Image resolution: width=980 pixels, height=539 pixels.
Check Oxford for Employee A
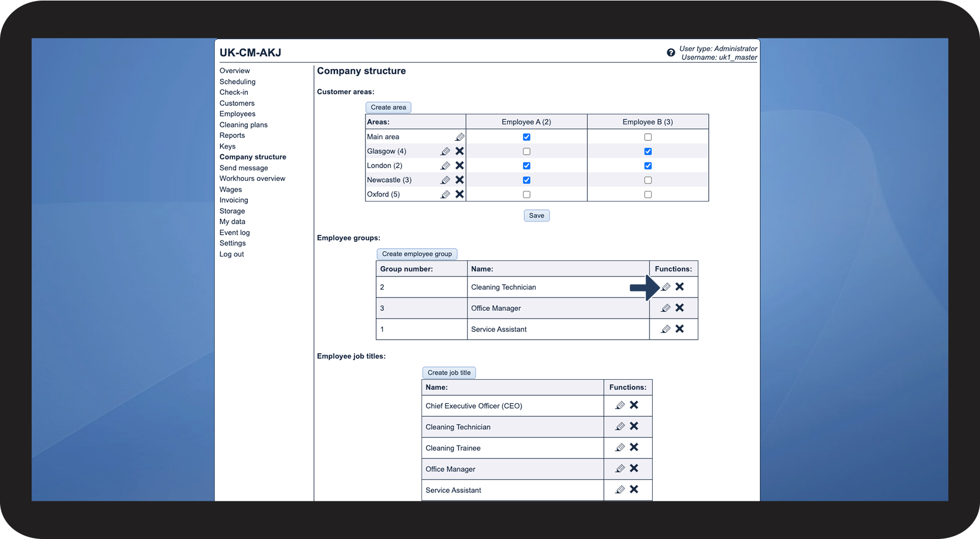pyautogui.click(x=526, y=195)
